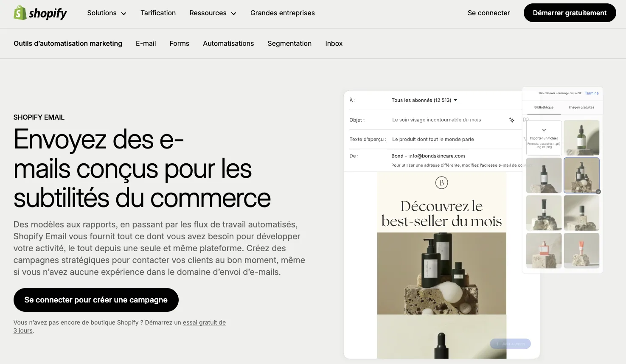
Task: Expand the Solutions dropdown menu
Action: pyautogui.click(x=107, y=13)
